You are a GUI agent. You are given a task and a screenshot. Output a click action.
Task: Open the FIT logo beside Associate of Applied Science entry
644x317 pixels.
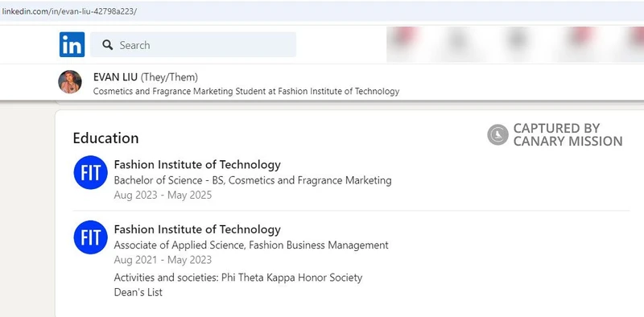[x=90, y=237]
